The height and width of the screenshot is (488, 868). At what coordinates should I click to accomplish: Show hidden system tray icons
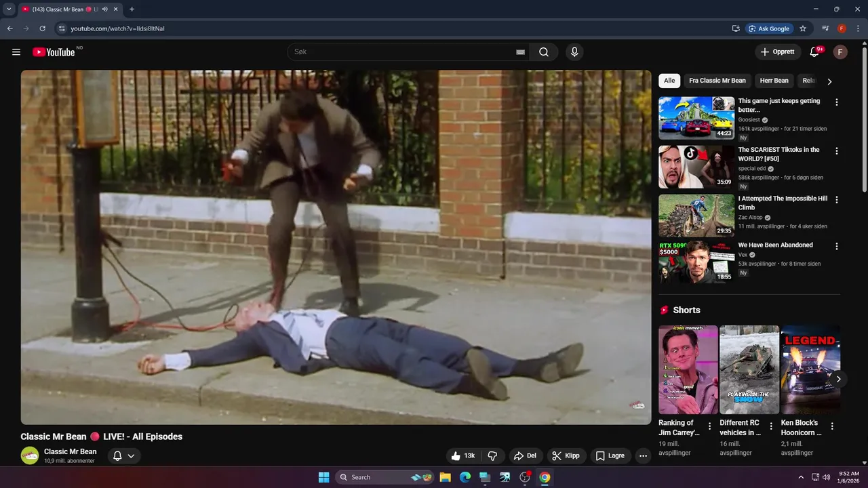(x=801, y=477)
